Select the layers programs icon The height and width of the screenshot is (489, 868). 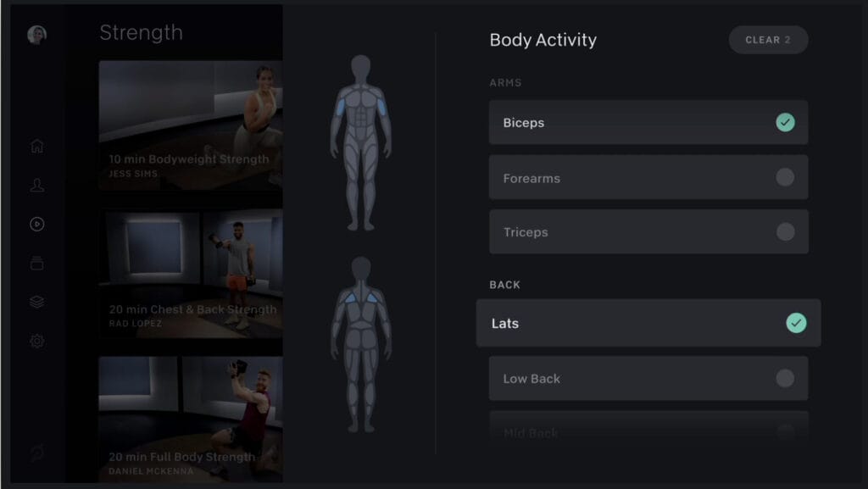pos(37,302)
